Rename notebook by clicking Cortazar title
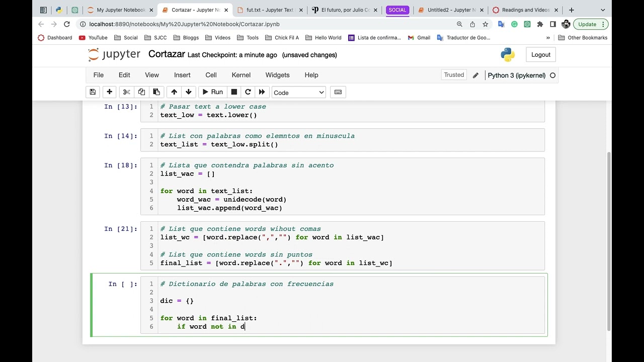The image size is (644, 362). pyautogui.click(x=167, y=54)
